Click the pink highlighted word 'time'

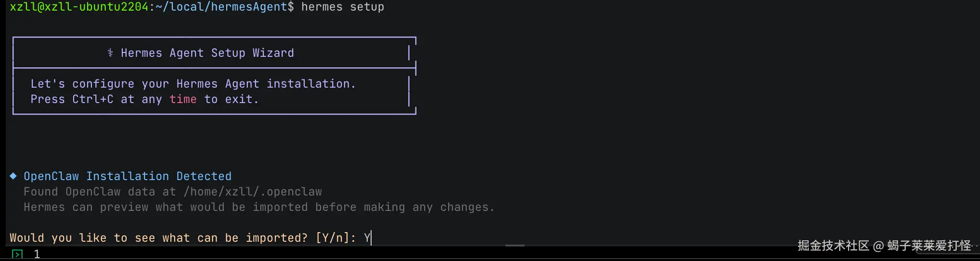point(183,99)
